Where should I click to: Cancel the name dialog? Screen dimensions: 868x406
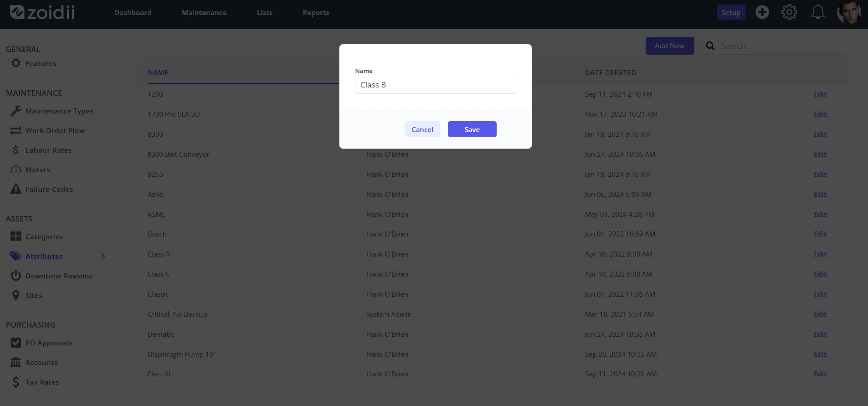pyautogui.click(x=422, y=129)
